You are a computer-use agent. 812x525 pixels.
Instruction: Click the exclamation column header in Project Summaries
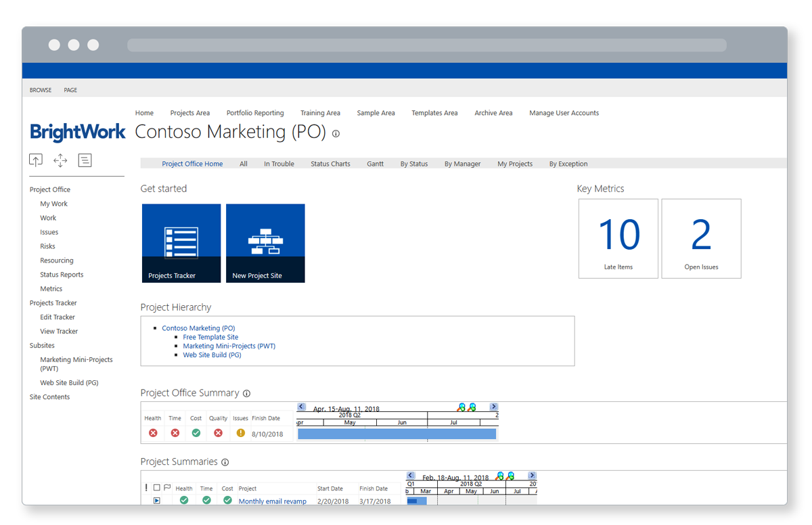(x=146, y=488)
